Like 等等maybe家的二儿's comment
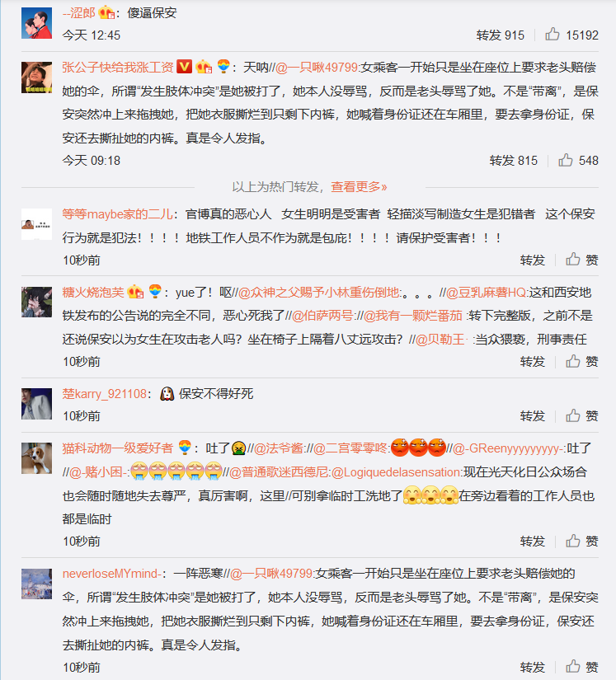The width and height of the screenshot is (616, 680). (582, 260)
